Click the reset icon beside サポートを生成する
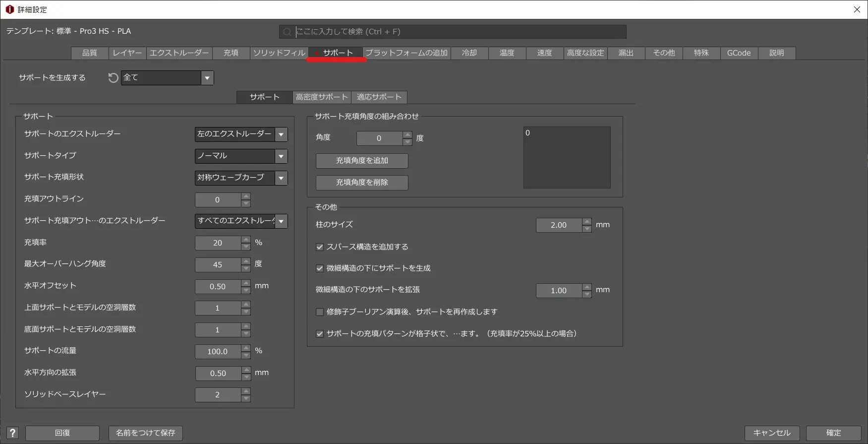868x444 pixels. pos(113,78)
